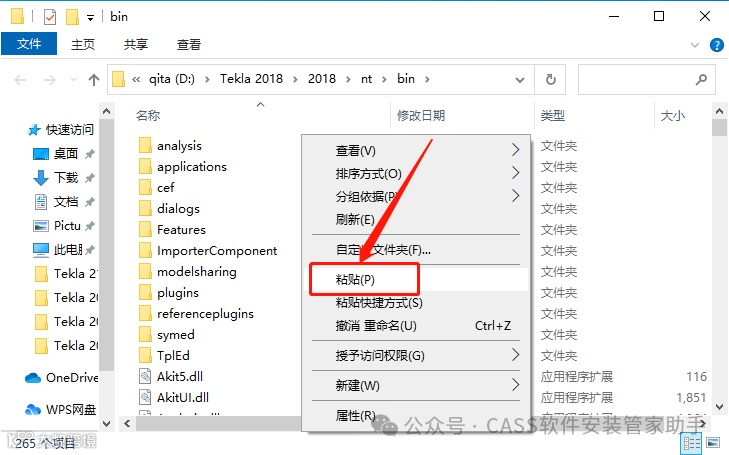The width and height of the screenshot is (729, 455).
Task: Click the Properties quick-access icon in title bar
Action: pos(50,17)
